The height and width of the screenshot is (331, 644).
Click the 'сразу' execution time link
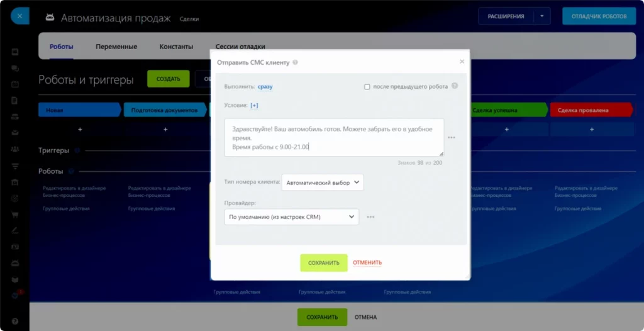tap(265, 87)
